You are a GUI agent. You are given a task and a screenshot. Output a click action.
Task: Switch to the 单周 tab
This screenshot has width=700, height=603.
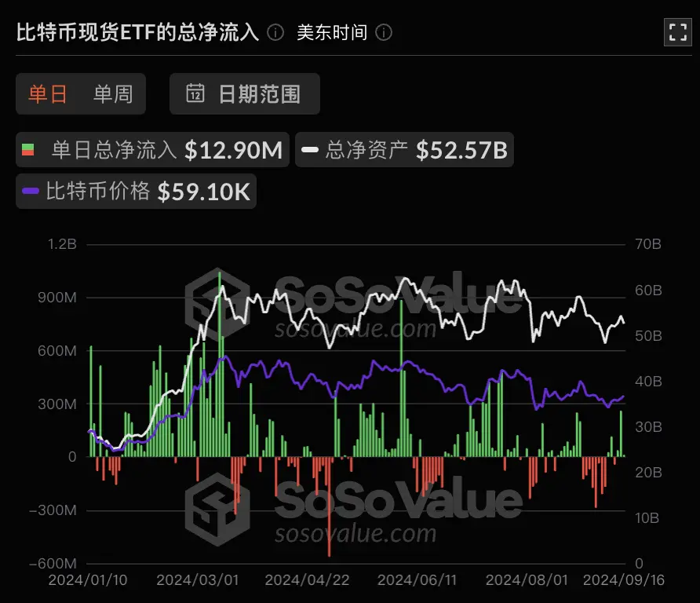coord(113,94)
